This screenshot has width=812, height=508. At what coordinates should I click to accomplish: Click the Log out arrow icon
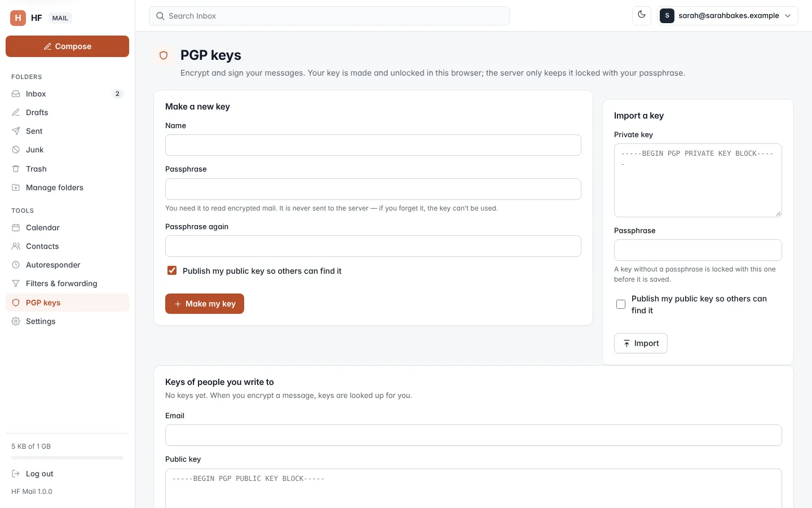16,474
